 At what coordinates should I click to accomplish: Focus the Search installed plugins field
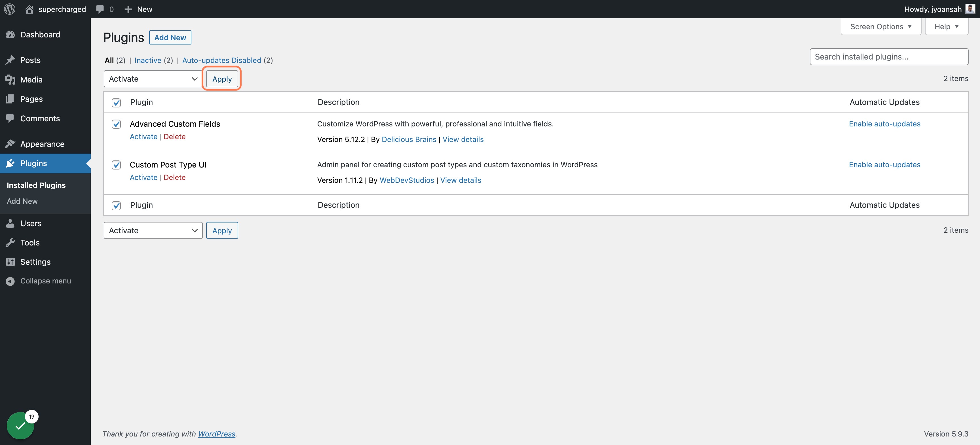coord(889,57)
